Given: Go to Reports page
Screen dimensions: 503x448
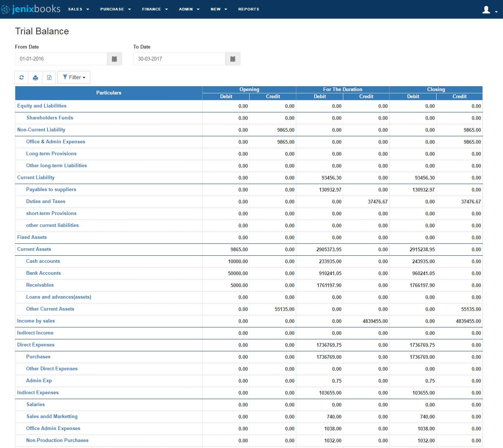Looking at the screenshot, I should click(x=249, y=9).
